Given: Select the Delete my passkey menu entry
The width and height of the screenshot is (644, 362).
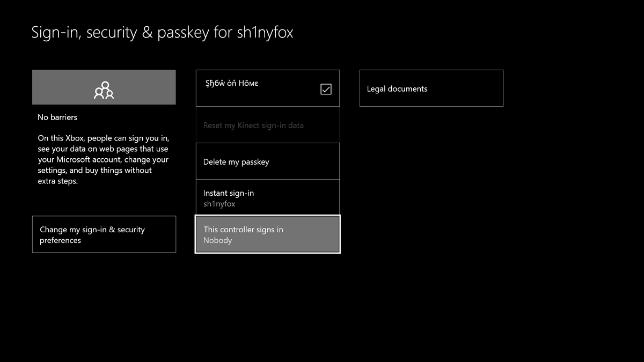Looking at the screenshot, I should click(x=267, y=161).
